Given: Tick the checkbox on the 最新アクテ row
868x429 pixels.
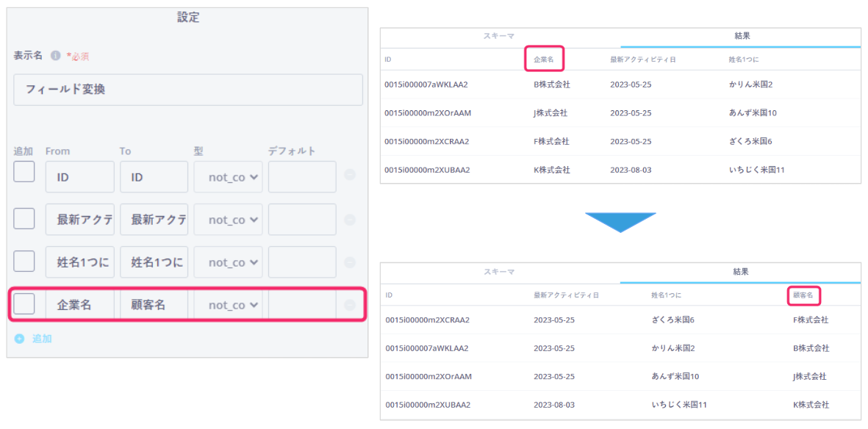Looking at the screenshot, I should (x=24, y=219).
